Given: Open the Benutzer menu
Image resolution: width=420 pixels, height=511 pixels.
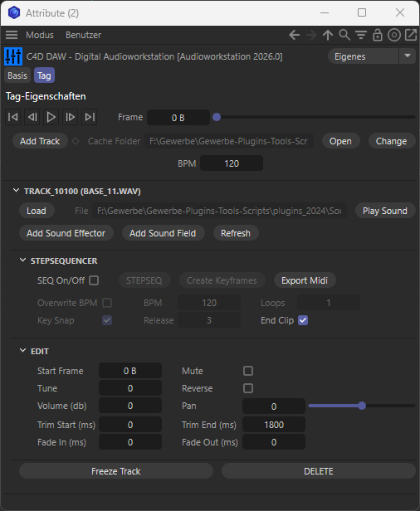Looking at the screenshot, I should (84, 35).
